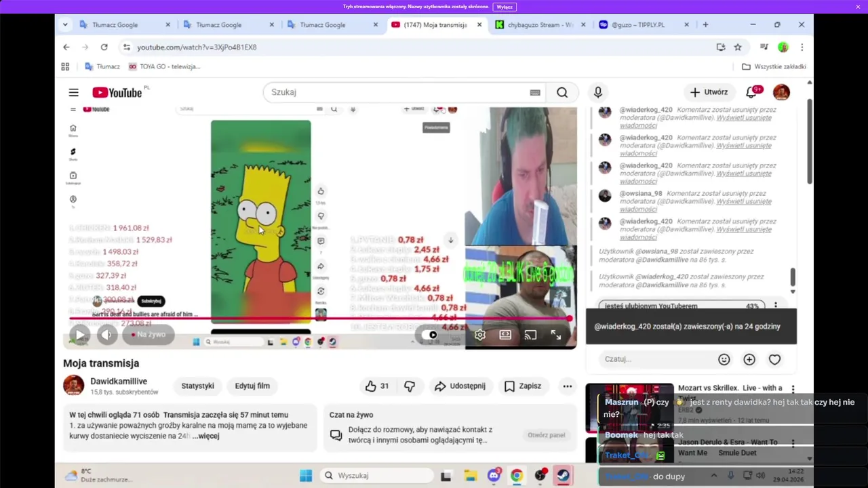Open a new Chrome tab
Viewport: 868px width, 488px height.
click(x=705, y=24)
